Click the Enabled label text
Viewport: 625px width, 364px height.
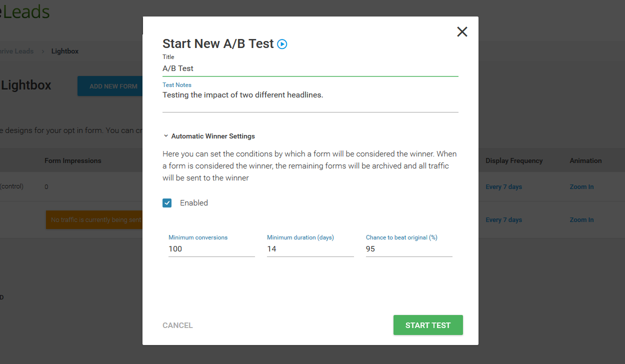pos(194,203)
